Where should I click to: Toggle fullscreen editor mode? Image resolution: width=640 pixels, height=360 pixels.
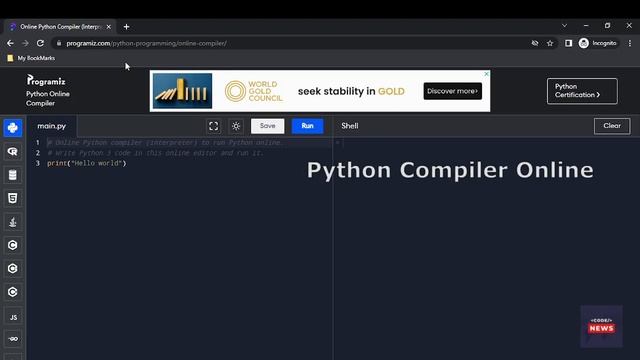pos(213,126)
